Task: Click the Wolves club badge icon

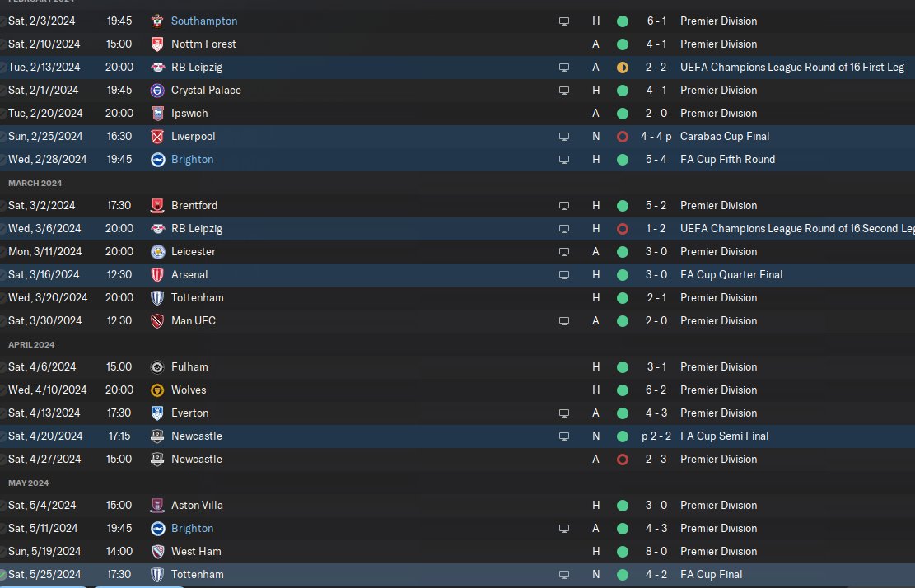Action: coord(157,390)
